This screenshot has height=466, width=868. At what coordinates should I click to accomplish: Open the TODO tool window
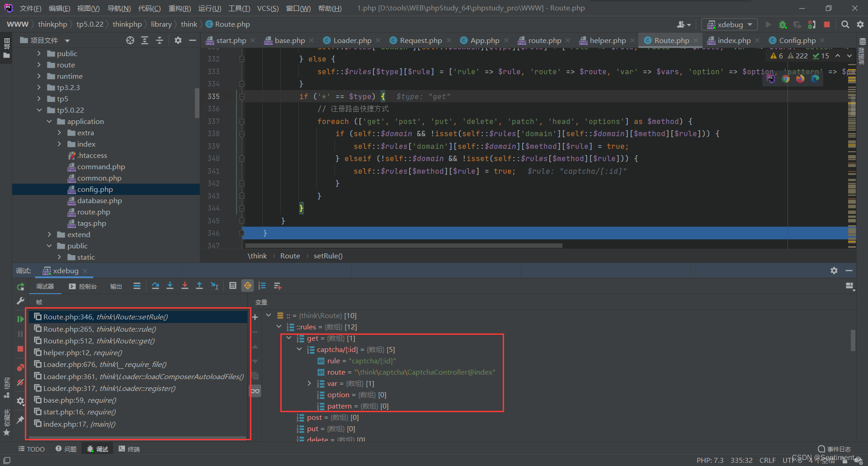[x=32, y=449]
